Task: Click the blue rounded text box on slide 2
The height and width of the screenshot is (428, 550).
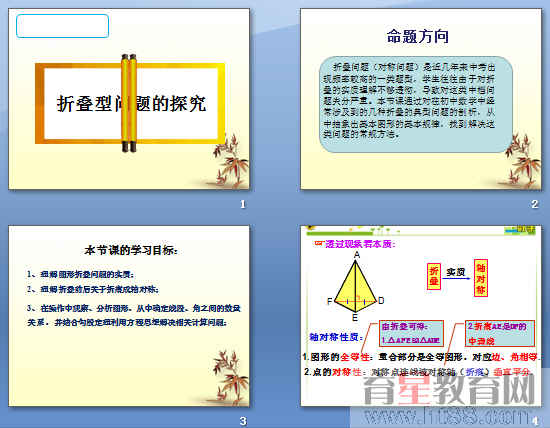Action: [x=416, y=104]
